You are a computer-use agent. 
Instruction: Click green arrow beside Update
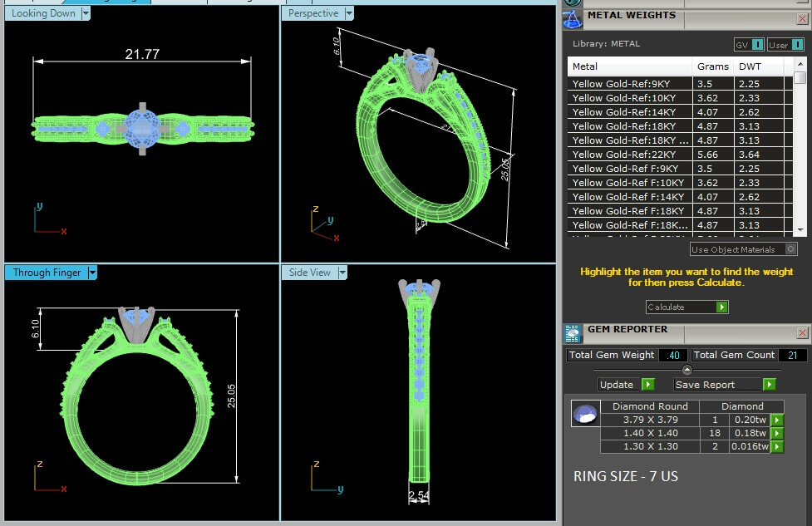tap(647, 385)
